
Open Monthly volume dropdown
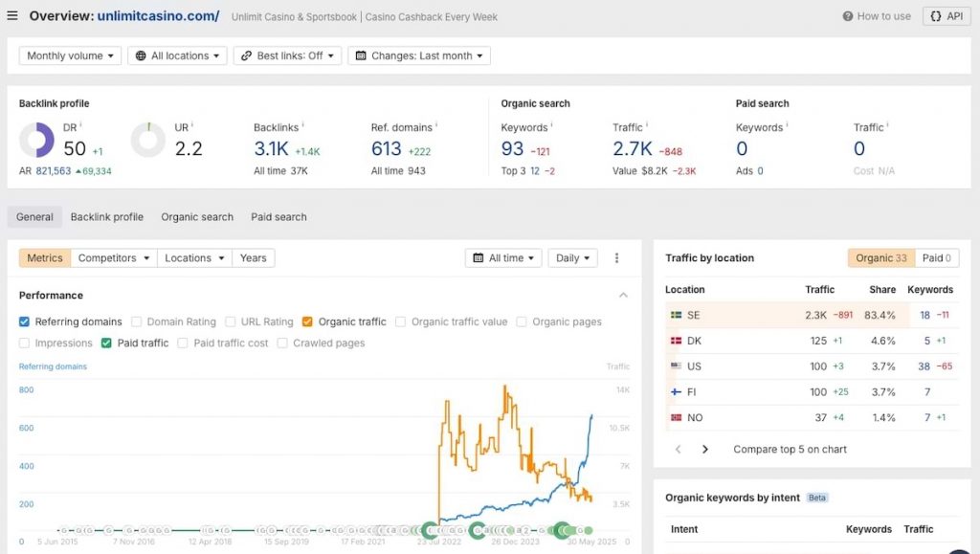(x=70, y=55)
